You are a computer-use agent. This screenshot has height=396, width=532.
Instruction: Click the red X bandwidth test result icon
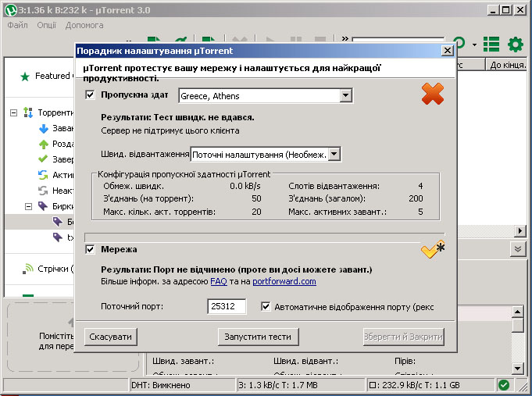[433, 94]
